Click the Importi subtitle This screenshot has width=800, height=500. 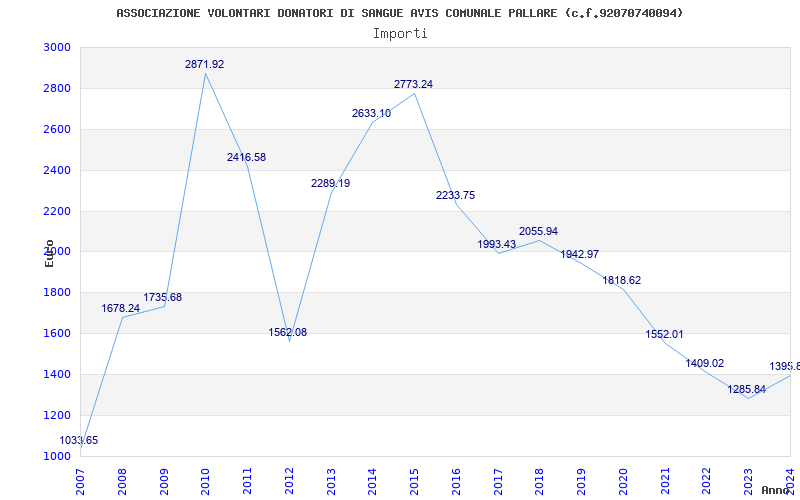tap(400, 33)
